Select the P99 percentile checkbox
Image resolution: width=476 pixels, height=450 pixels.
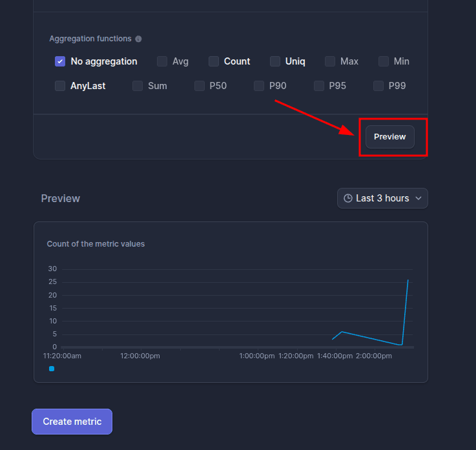[378, 86]
